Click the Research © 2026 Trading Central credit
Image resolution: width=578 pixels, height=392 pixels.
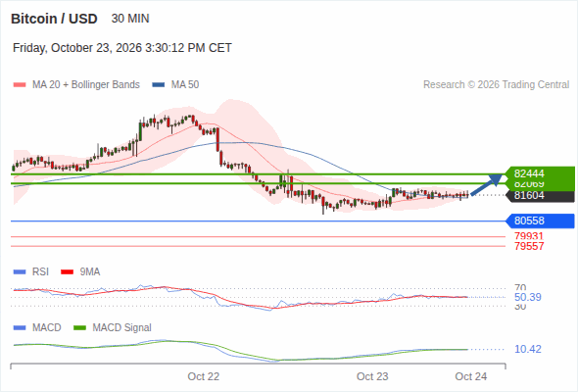point(496,85)
